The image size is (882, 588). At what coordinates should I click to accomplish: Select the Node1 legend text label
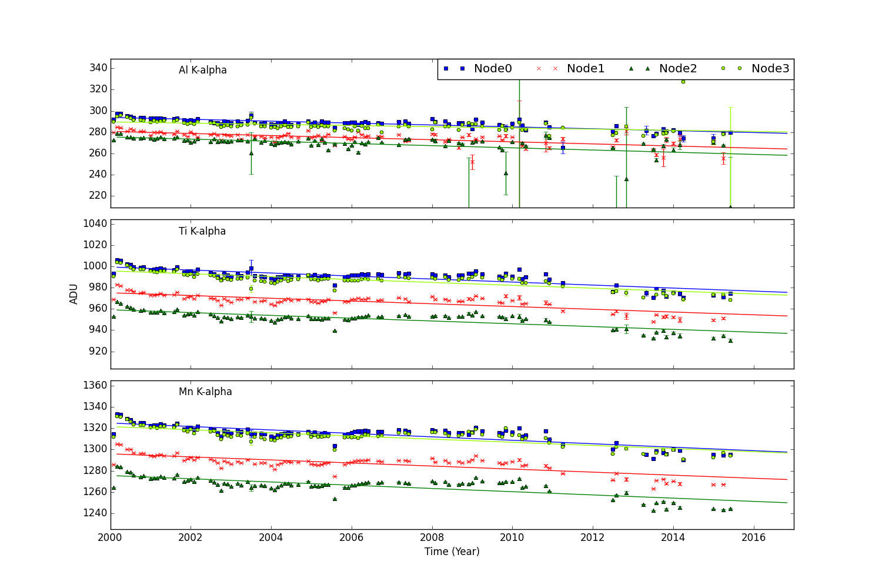(586, 69)
